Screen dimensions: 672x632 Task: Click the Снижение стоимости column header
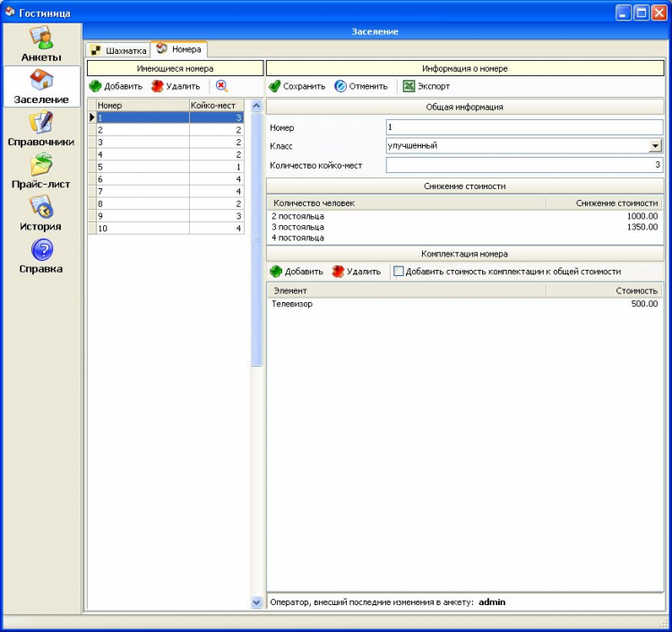click(x=604, y=203)
